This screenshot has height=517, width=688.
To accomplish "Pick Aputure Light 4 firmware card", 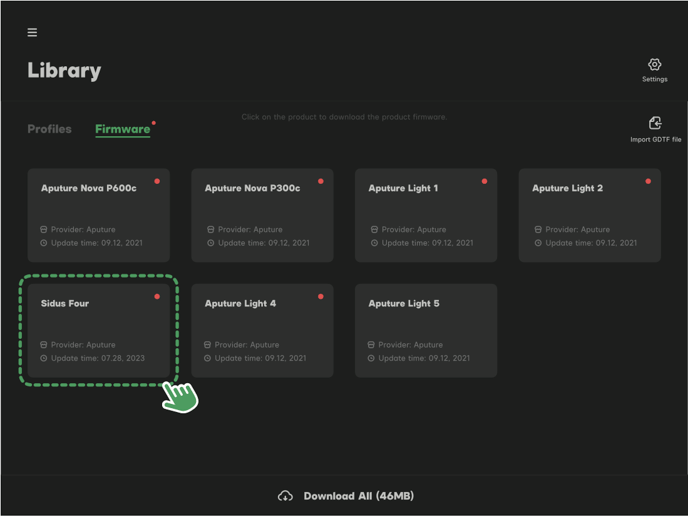I will (x=262, y=330).
